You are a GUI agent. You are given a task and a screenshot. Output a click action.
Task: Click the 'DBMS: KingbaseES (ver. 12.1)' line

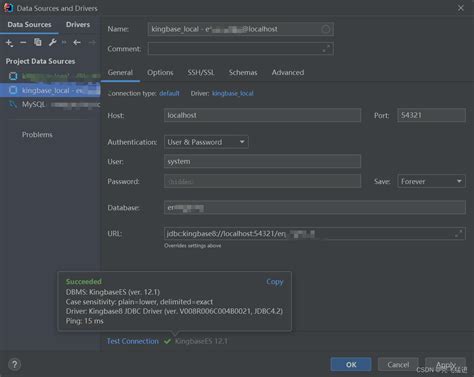point(113,292)
